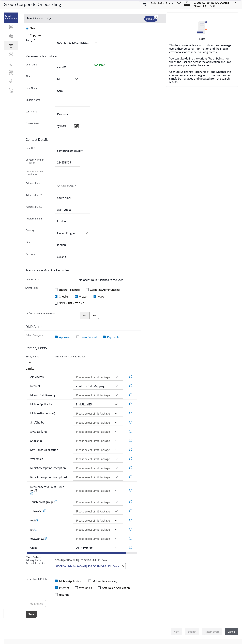Open the user groups sidebar icon
This screenshot has width=242, height=644.
point(11,54)
